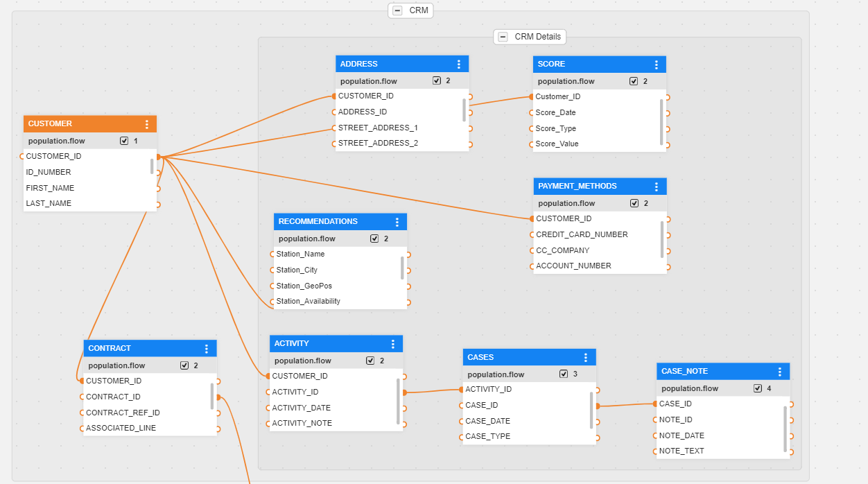Viewport: 868px width, 484px height.
Task: Click the ADDRESS table field list scrollbar
Action: point(464,110)
